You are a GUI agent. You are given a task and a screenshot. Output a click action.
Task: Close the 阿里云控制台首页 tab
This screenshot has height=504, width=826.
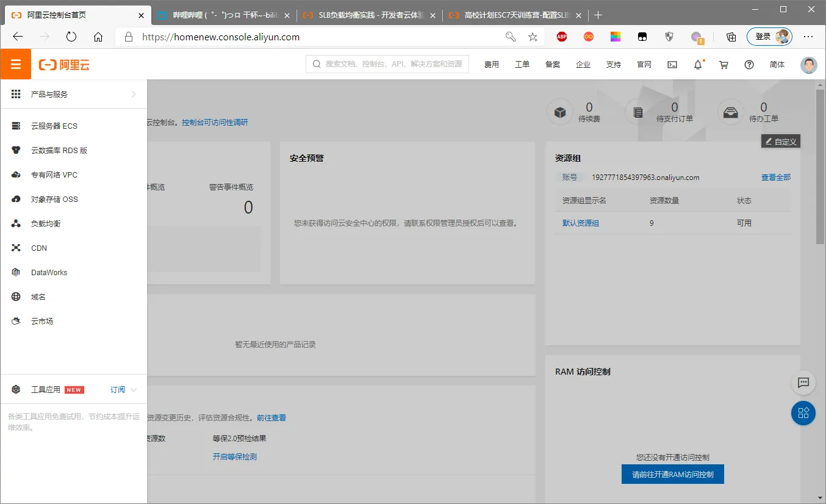point(141,15)
